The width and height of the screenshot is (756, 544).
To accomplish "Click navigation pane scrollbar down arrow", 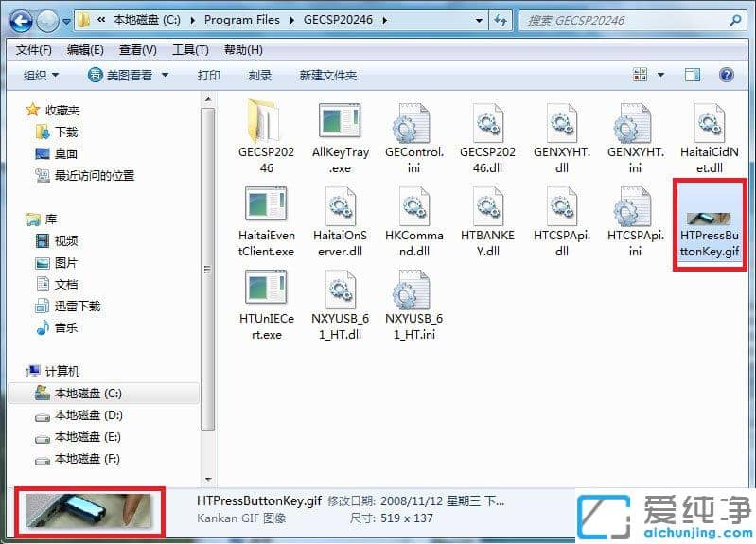I will tap(208, 479).
